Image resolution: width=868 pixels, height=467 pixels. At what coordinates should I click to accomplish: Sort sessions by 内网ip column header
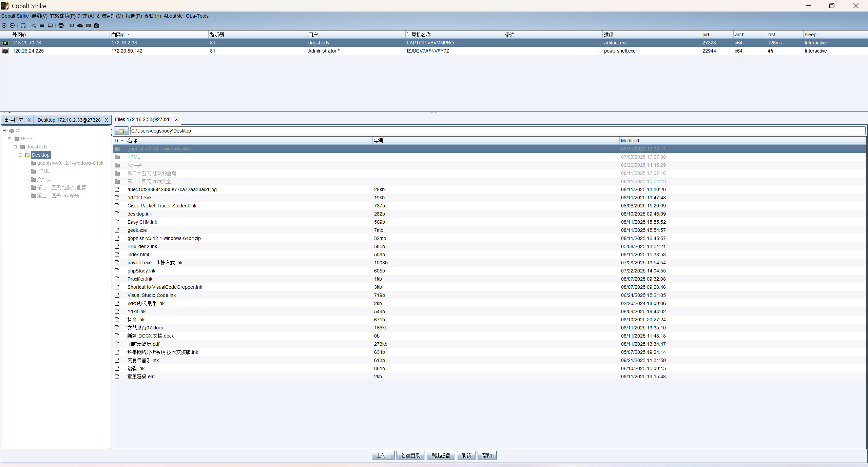[159, 35]
